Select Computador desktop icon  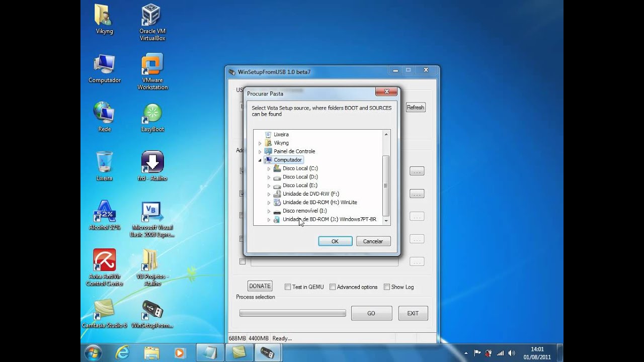[x=105, y=69]
